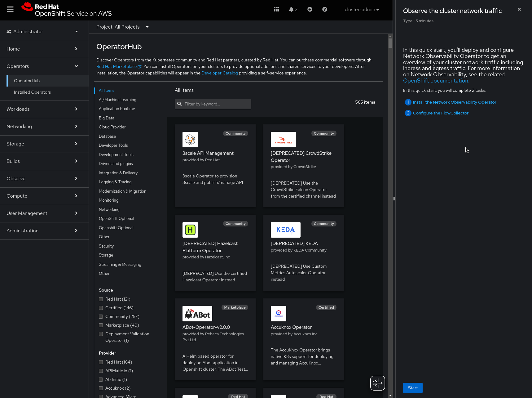Expand the Builds navigation section

tap(44, 161)
